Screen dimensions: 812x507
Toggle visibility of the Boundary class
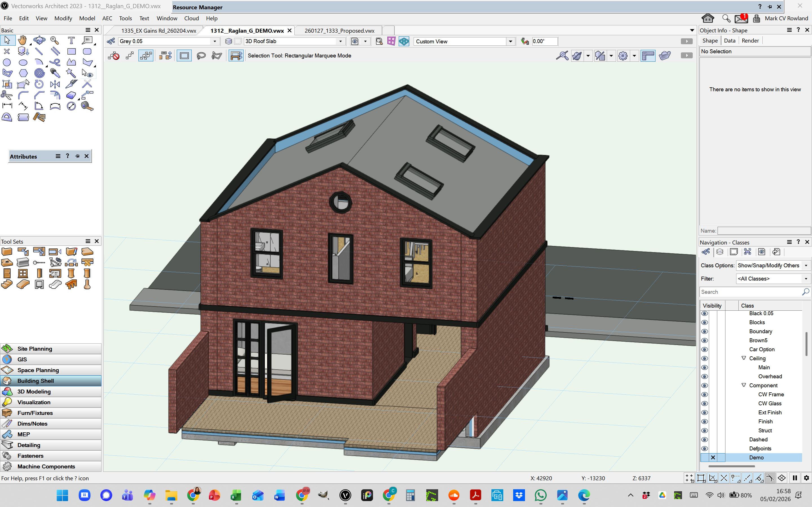click(x=704, y=331)
